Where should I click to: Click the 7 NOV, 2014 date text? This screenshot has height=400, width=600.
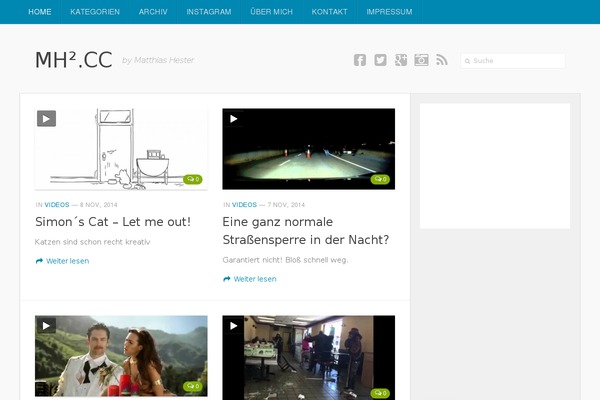tap(286, 205)
